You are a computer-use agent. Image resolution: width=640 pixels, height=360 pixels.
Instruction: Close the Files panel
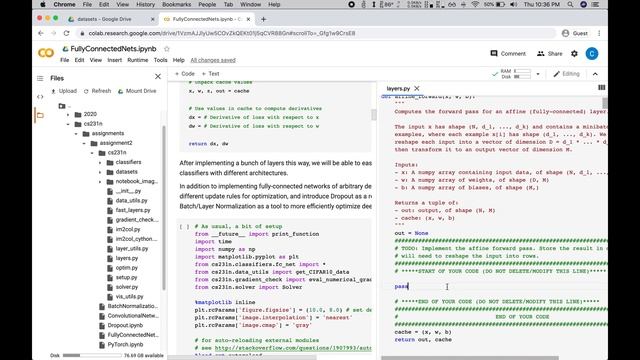pos(158,76)
